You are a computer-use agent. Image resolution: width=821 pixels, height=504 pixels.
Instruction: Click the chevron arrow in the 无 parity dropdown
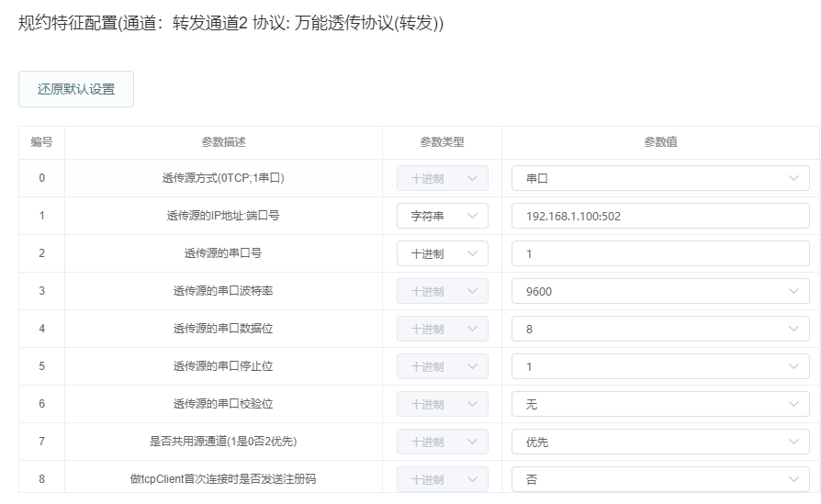pyautogui.click(x=793, y=404)
